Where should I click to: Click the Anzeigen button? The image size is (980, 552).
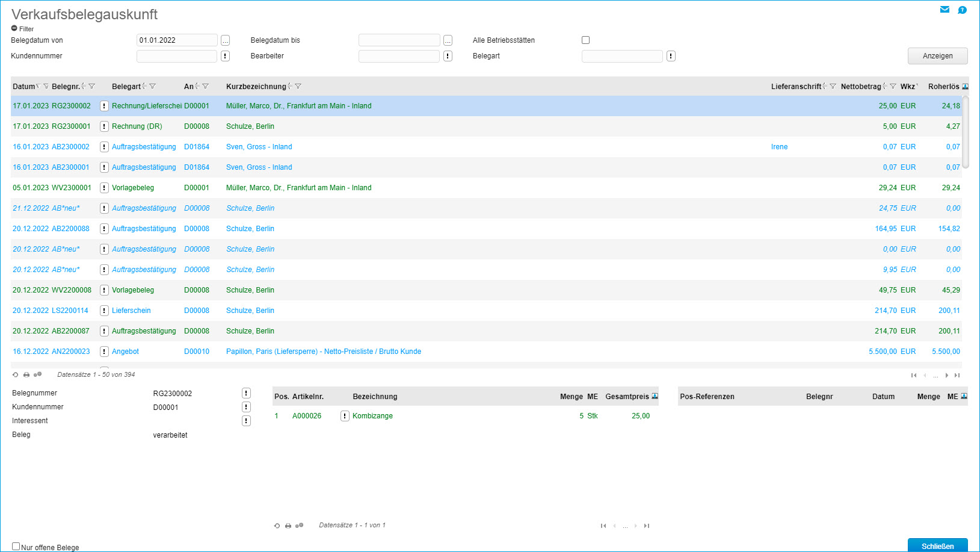coord(937,56)
